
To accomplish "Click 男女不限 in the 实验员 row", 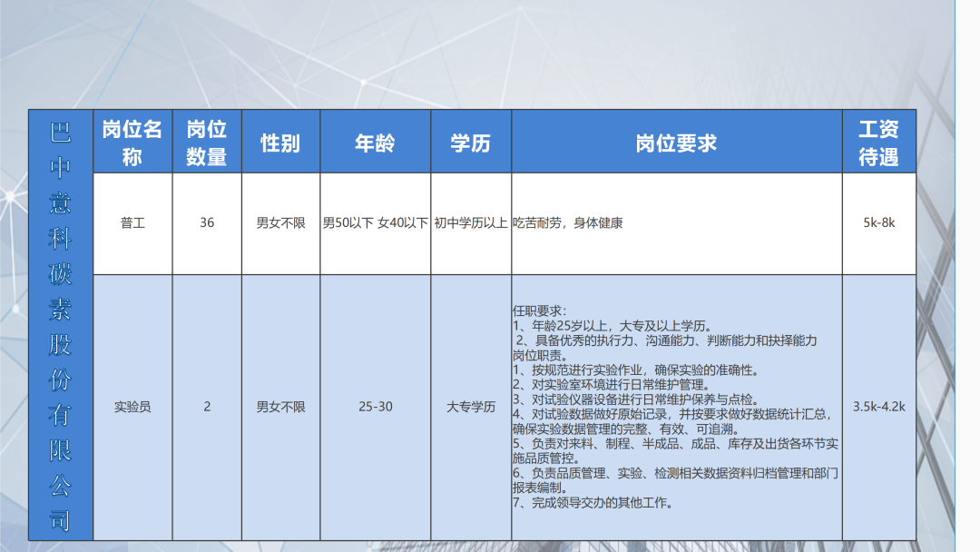I will 280,407.
